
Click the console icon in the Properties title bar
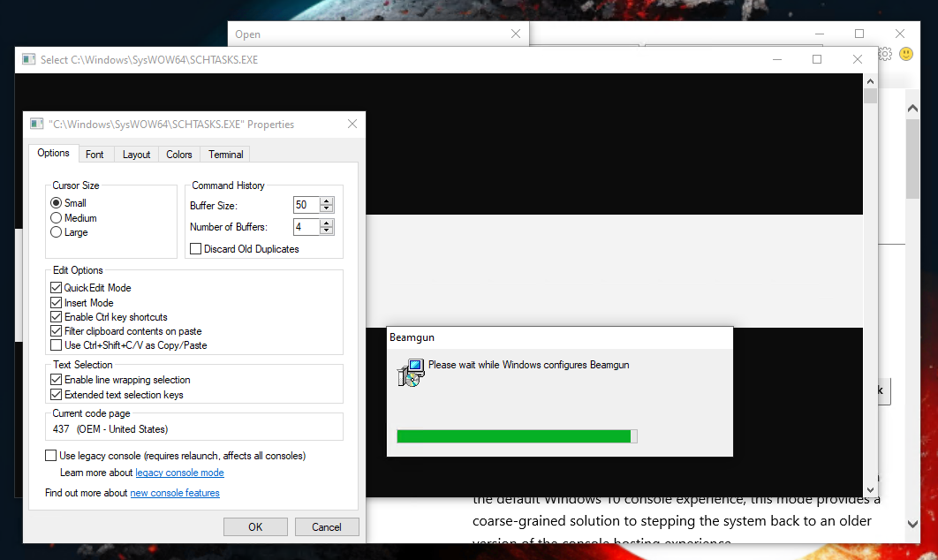coord(37,125)
